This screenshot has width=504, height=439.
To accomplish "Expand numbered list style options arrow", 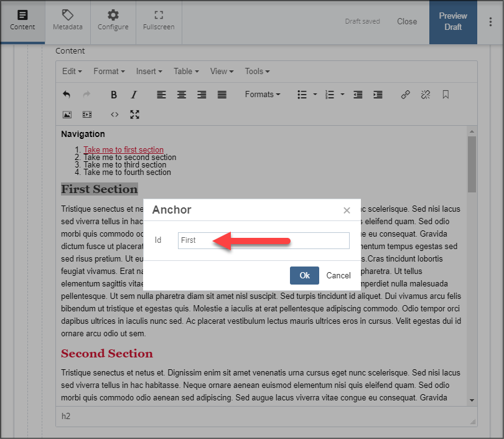I will pyautogui.click(x=342, y=95).
